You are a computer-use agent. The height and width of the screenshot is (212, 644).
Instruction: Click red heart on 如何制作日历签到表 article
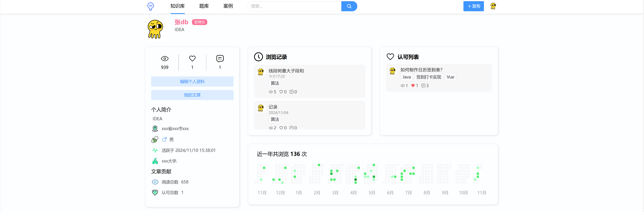coord(413,86)
